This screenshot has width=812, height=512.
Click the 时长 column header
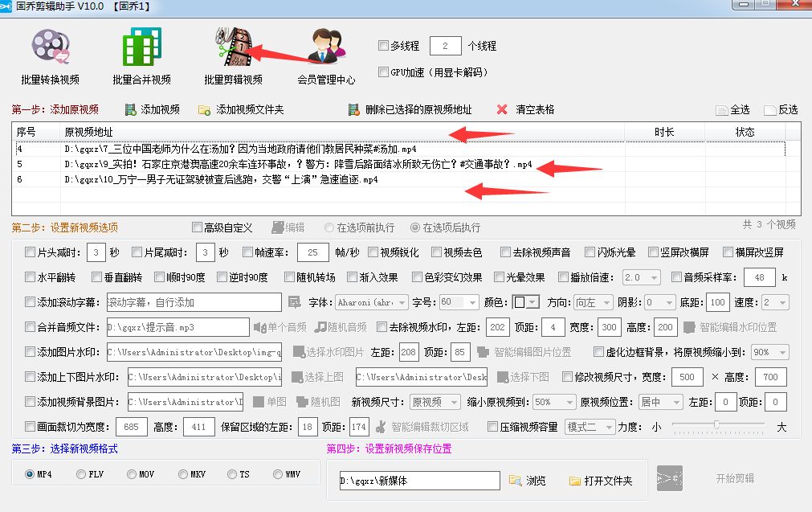click(664, 132)
